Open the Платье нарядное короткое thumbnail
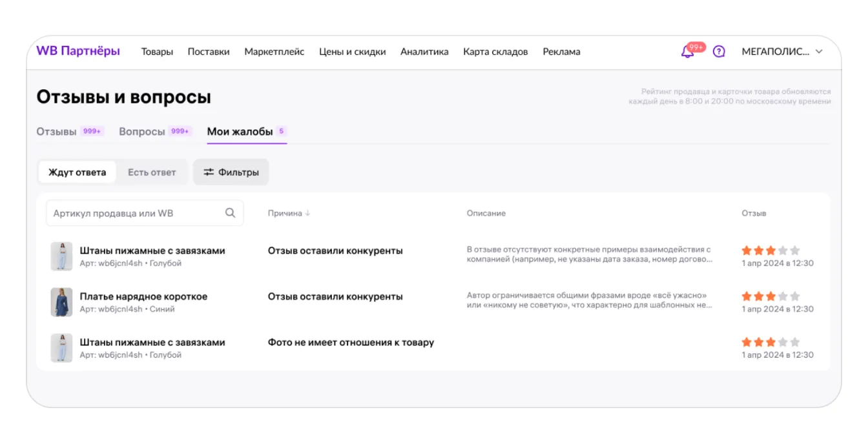Screen dimensions: 868x443 tap(61, 302)
